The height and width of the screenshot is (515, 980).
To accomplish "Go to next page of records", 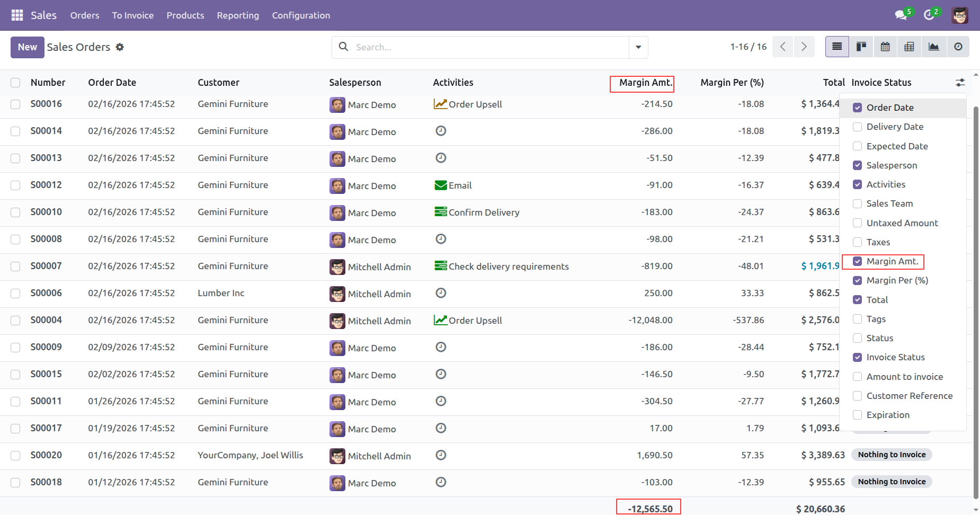I will 804,47.
